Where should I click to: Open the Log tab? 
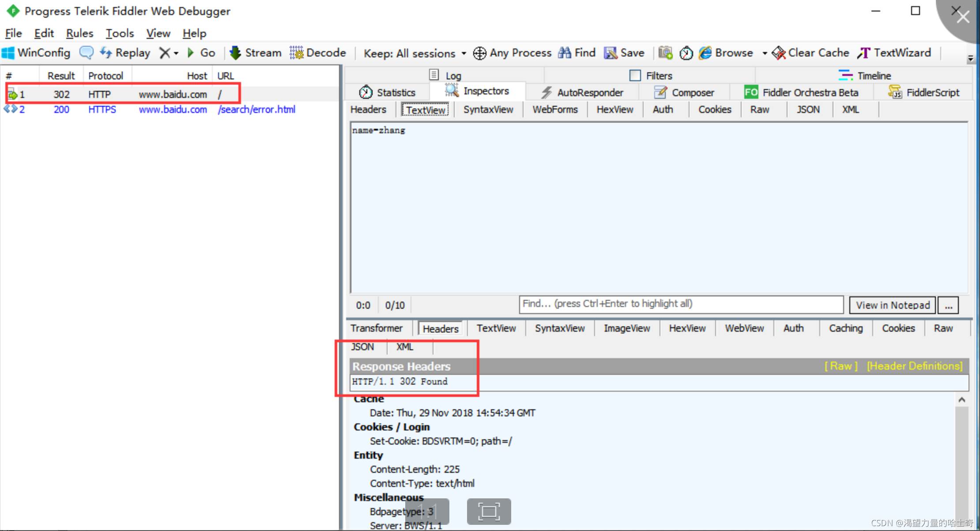point(445,75)
